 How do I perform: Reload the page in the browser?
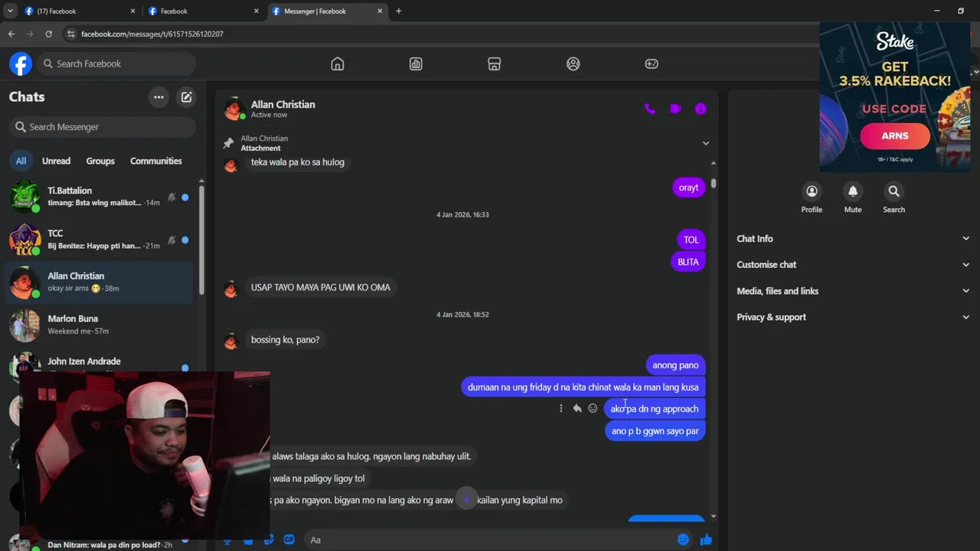coord(48,34)
